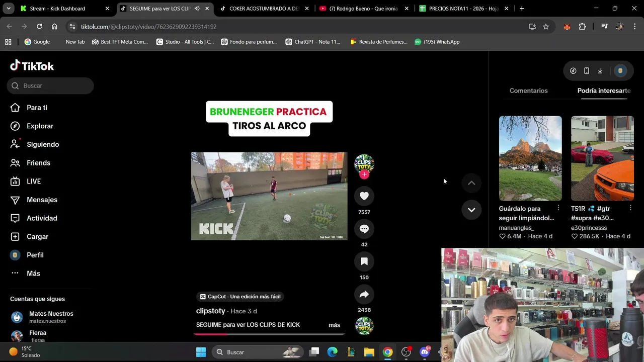Go to the browser home page
The image size is (644, 362).
[x=54, y=27]
